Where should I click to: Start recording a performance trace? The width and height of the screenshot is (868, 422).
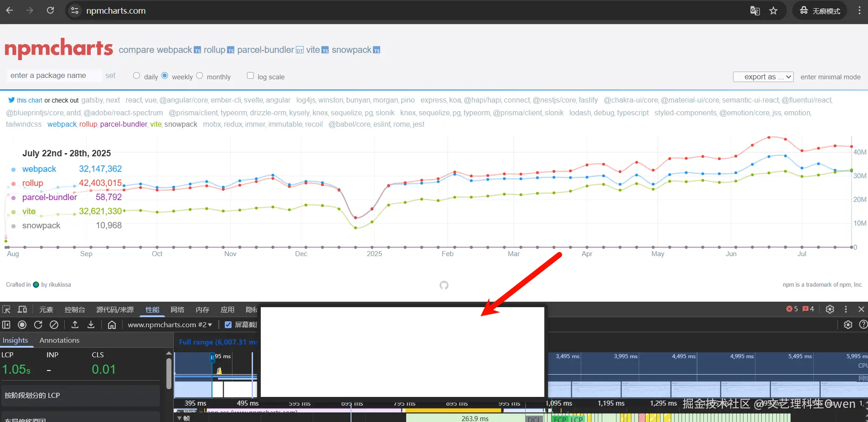coord(22,324)
